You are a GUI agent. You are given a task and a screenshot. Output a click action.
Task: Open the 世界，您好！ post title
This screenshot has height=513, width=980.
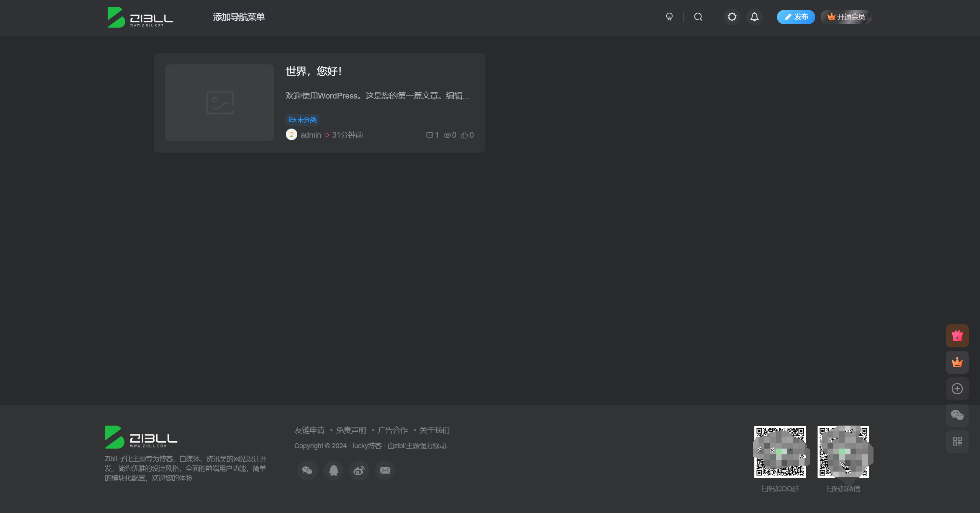(x=313, y=71)
